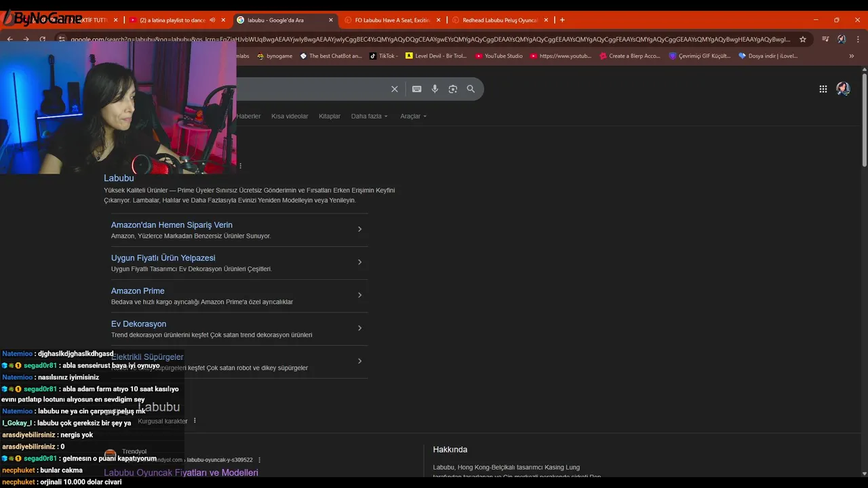
Task: Close the 'Redhead Labubu Peluş Oyuncak' tab
Action: pyautogui.click(x=546, y=20)
